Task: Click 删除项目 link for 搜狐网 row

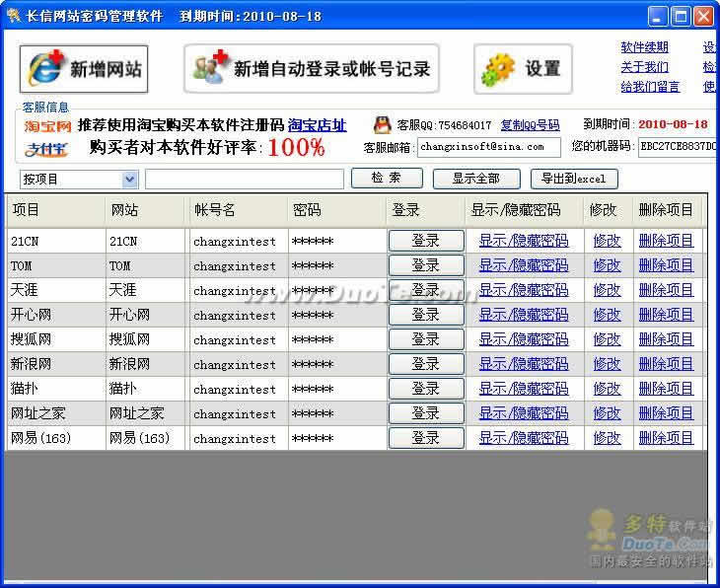Action: pos(667,340)
